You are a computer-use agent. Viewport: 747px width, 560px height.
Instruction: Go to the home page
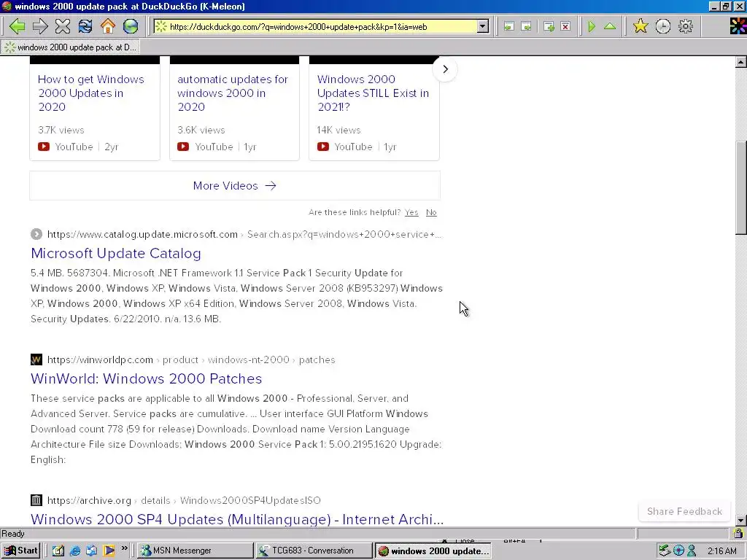[x=108, y=26]
